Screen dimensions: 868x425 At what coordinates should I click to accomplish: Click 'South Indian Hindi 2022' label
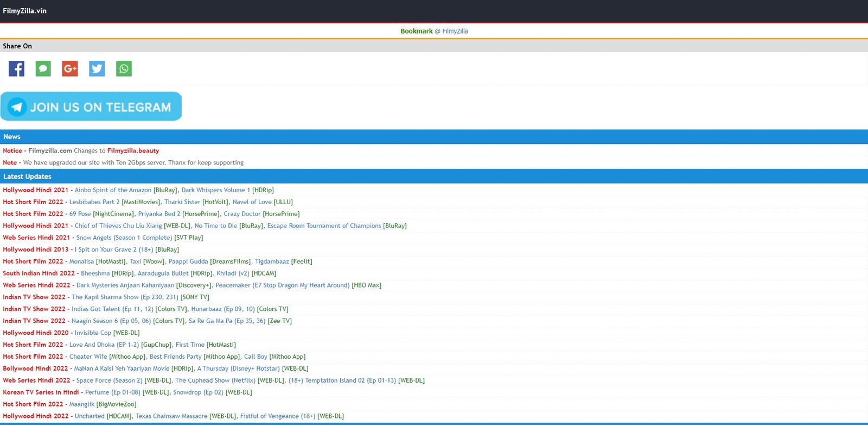pos(39,274)
